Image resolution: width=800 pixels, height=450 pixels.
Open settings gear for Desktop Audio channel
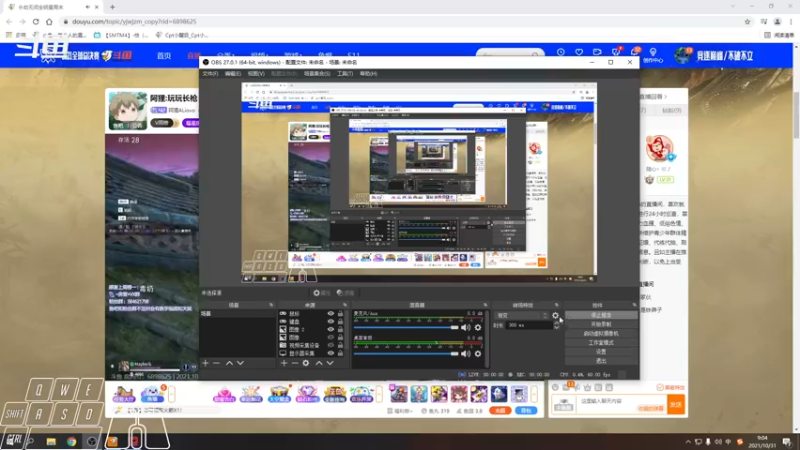pyautogui.click(x=478, y=353)
